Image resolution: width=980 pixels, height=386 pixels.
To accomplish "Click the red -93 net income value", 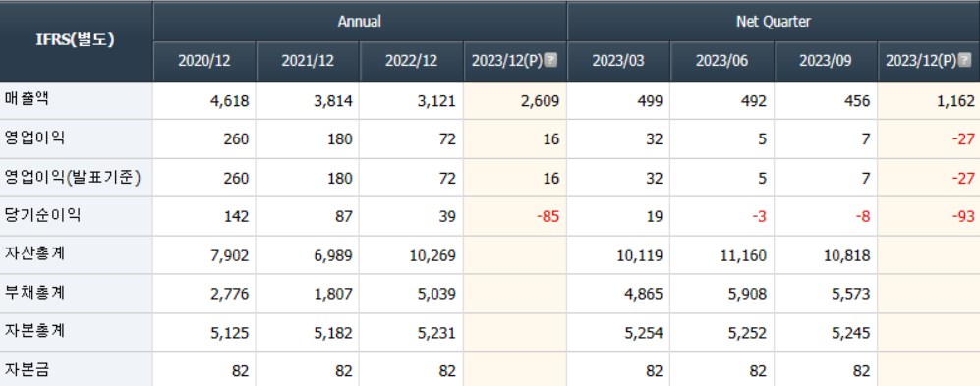I will (963, 217).
